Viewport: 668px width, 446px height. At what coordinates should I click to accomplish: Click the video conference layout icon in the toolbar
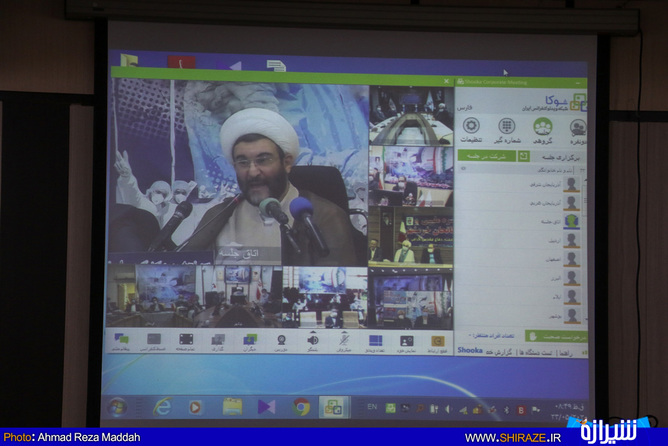[154, 340]
